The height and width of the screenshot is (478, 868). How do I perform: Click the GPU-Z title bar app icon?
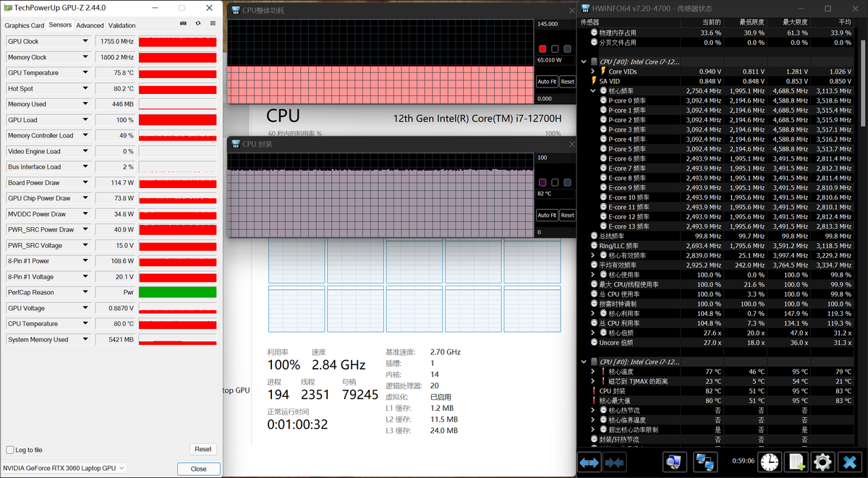(x=8, y=7)
